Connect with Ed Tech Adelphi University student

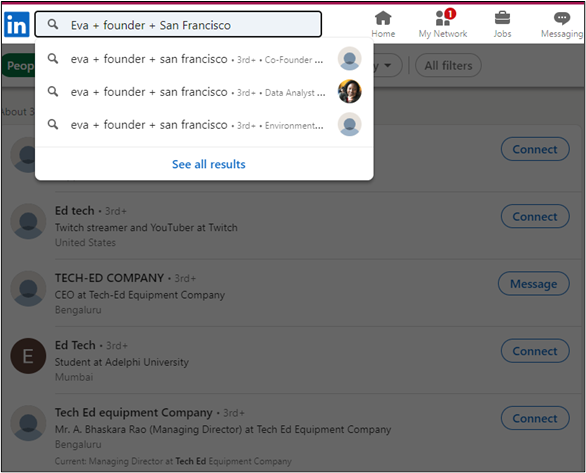[535, 351]
